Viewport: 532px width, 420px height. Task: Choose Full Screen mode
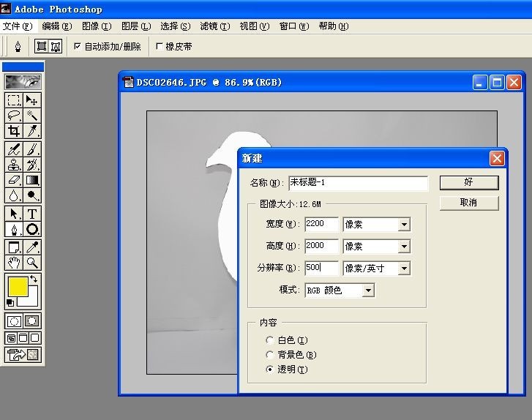(35, 338)
